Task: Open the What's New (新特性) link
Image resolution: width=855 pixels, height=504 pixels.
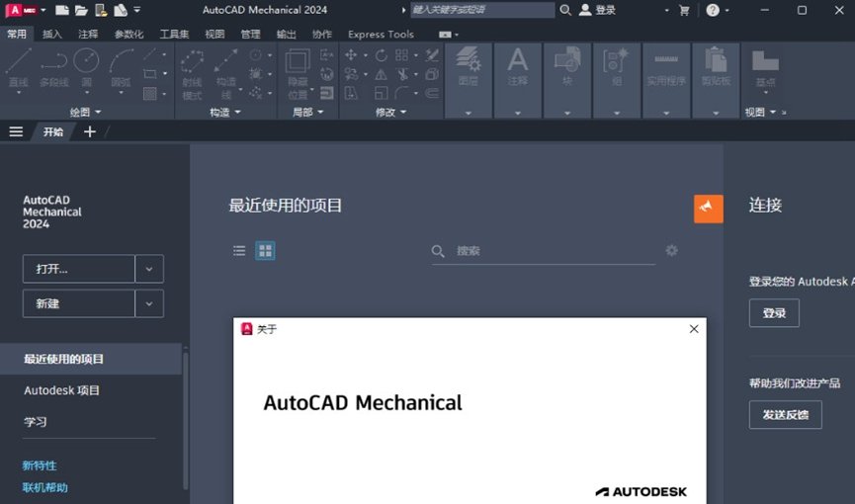Action: (40, 465)
